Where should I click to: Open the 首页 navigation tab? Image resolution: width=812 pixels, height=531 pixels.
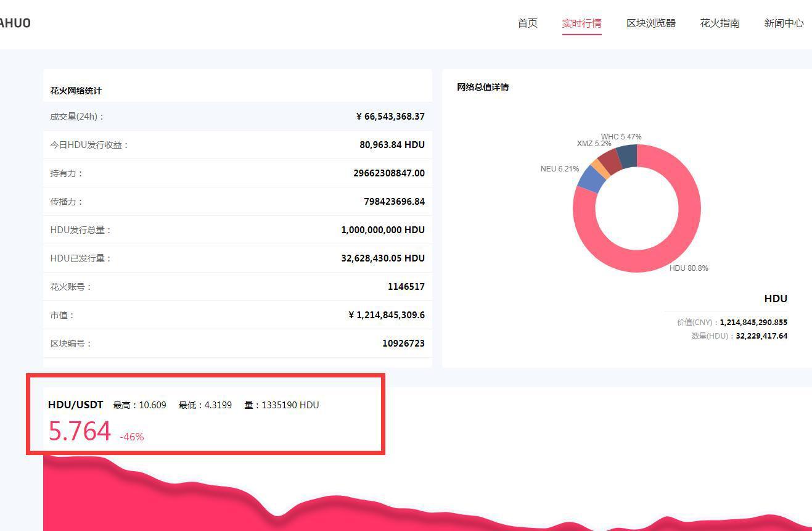point(527,23)
